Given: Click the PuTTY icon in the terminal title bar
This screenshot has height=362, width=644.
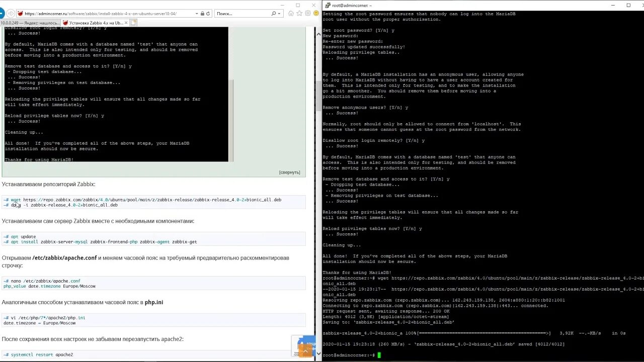Looking at the screenshot, I should pyautogui.click(x=327, y=5).
